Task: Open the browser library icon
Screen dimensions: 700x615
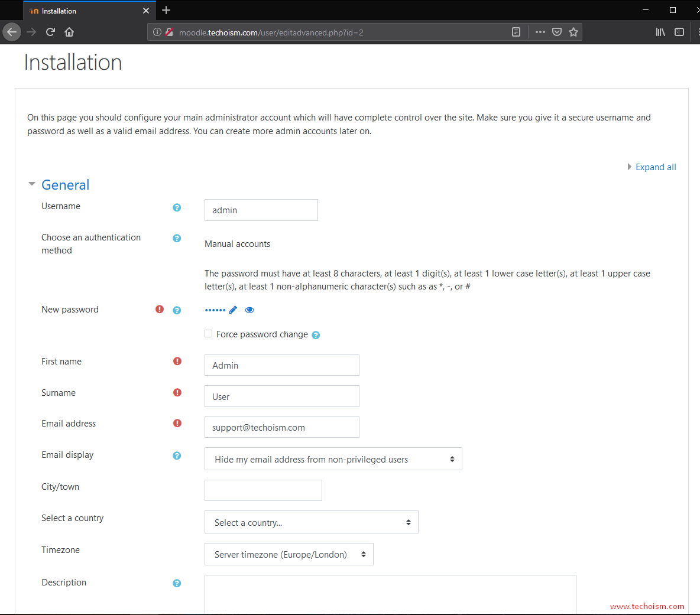Action: click(660, 32)
